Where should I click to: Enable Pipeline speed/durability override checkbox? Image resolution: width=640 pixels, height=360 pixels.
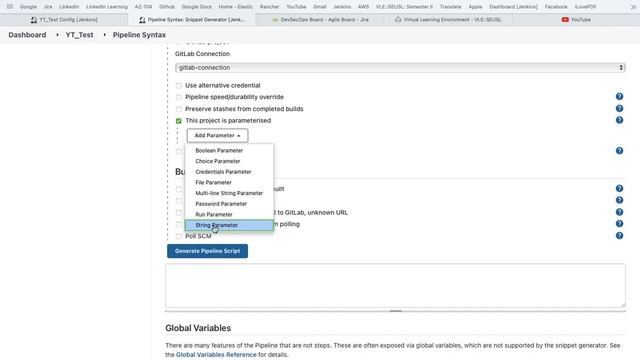[x=178, y=97]
